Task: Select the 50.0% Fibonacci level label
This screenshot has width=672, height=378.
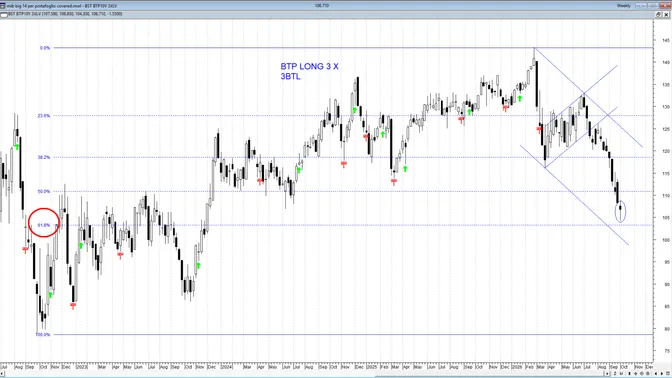Action: click(x=44, y=192)
